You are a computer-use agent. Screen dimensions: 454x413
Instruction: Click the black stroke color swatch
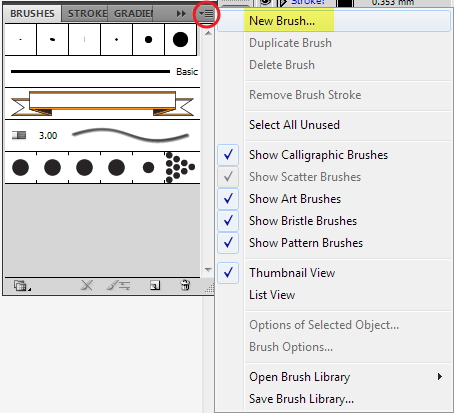tap(345, 3)
